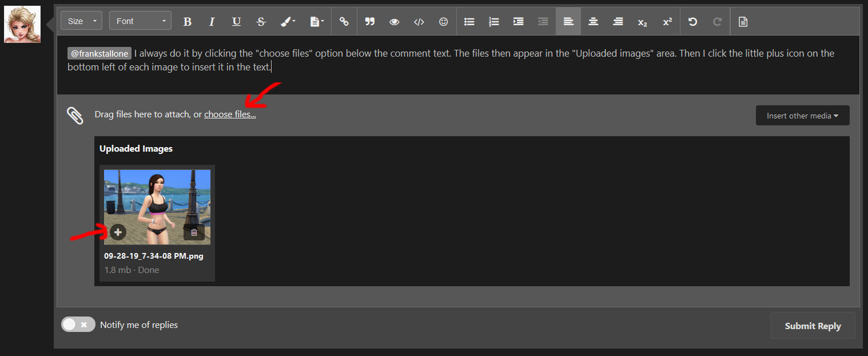Open the text color brush dropdown
The image size is (868, 356).
pyautogui.click(x=288, y=22)
